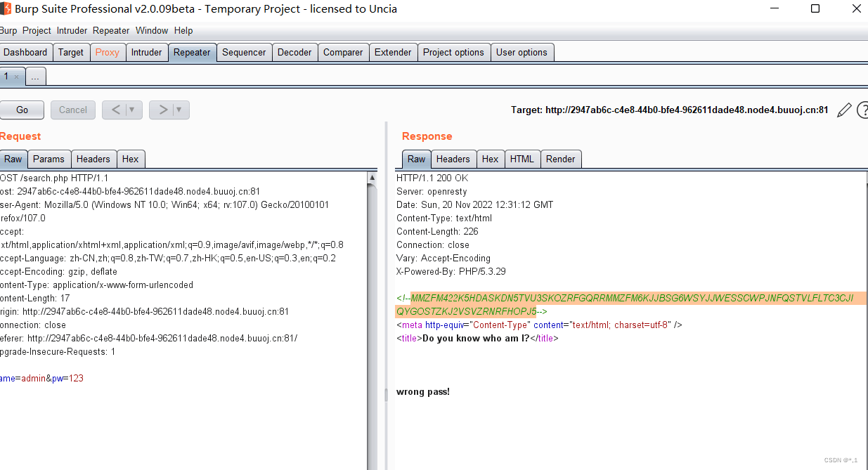Click the 'Upgrade-Insecure-Requests: 1' header line
Viewport: 868px width, 470px height.
click(x=58, y=351)
